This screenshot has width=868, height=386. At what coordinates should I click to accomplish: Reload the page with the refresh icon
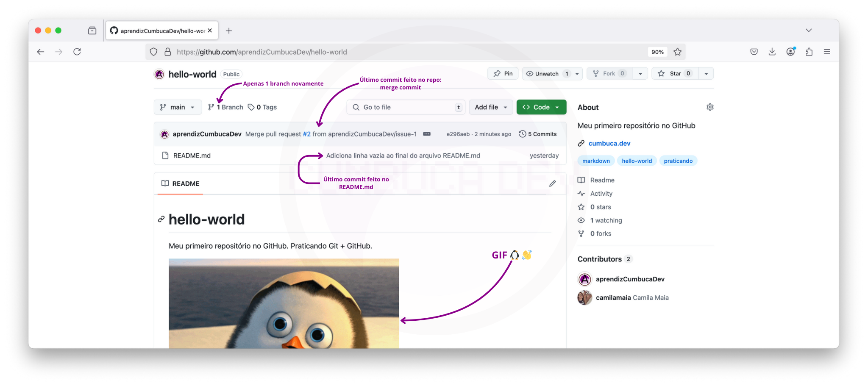(77, 52)
